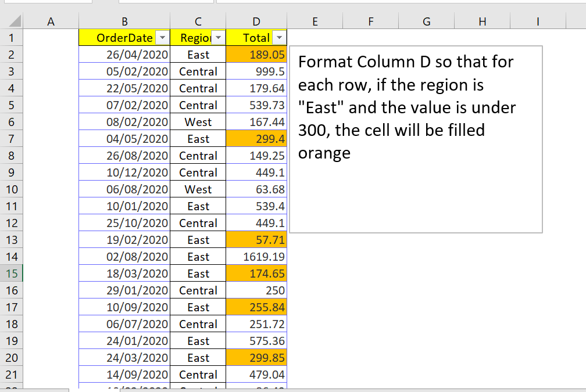Click the OrderDate header cell
The image size is (586, 392).
tap(124, 38)
